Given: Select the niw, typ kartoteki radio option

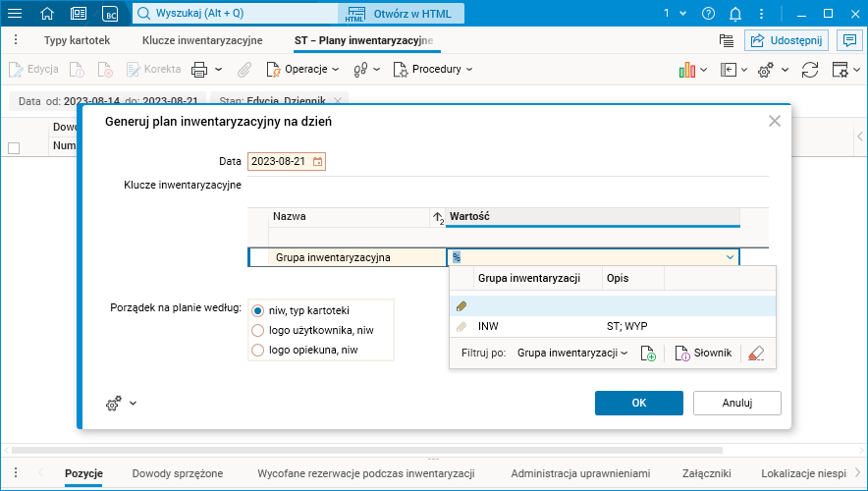Looking at the screenshot, I should [258, 311].
